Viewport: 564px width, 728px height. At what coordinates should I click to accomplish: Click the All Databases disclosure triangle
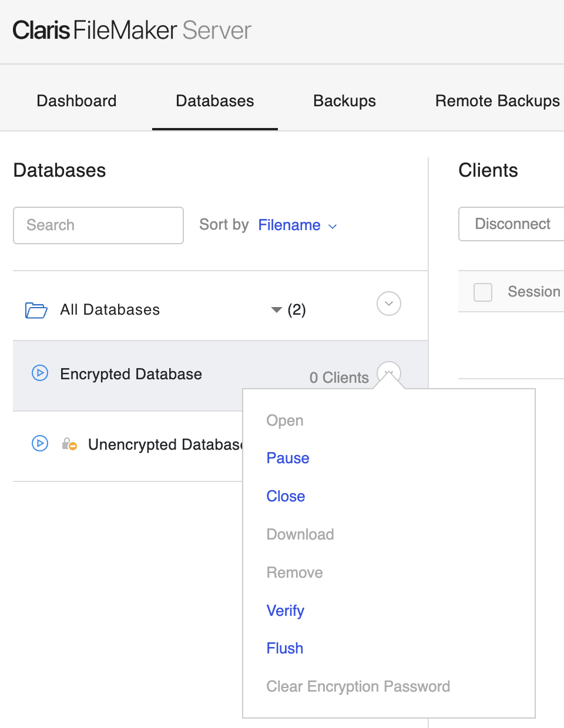[276, 310]
